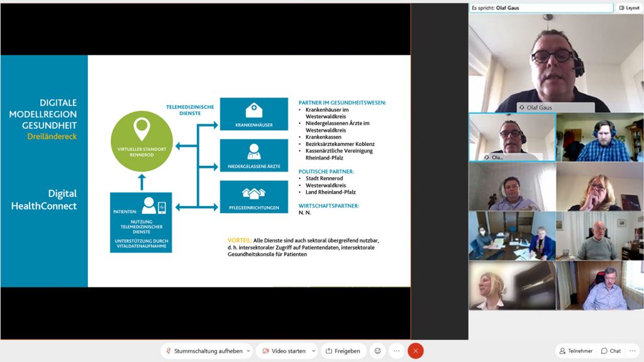Open more options ellipsis beside the reactions smiley

pos(396,351)
